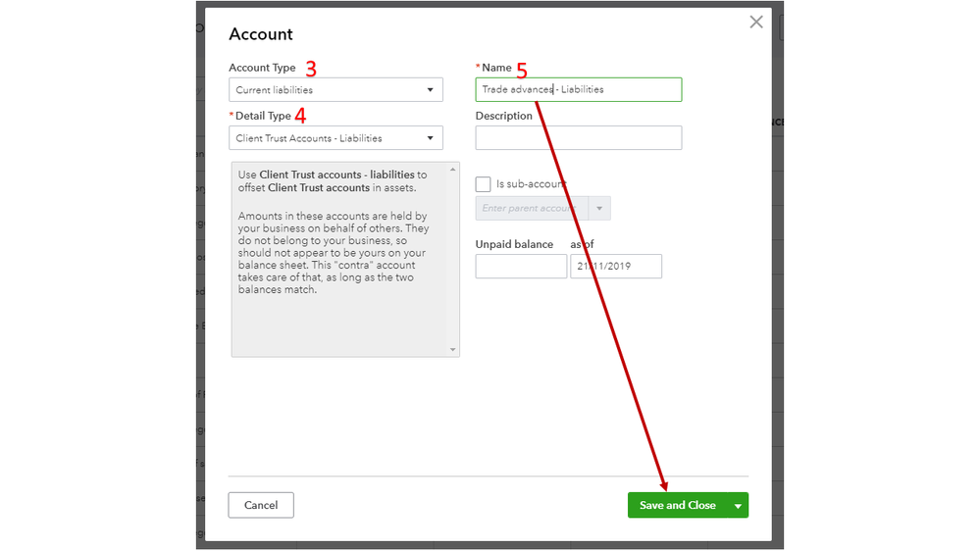The image size is (980, 551).
Task: Focus the Description input box
Action: point(578,138)
